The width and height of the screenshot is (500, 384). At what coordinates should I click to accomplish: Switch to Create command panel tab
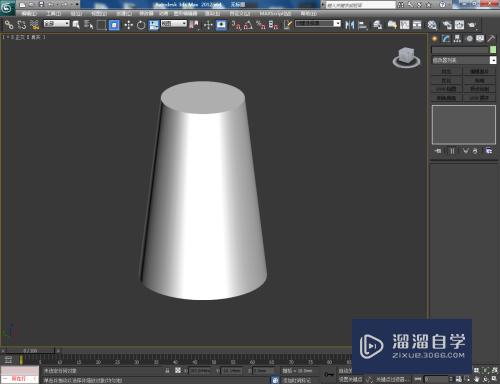coord(435,39)
